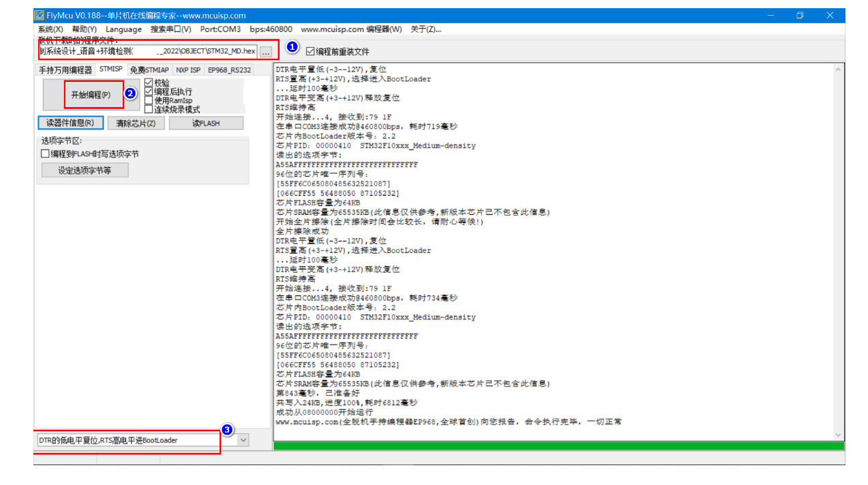Click the DTR的低电平复位 combo box text
This screenshot has height=485, width=868.
click(x=108, y=441)
